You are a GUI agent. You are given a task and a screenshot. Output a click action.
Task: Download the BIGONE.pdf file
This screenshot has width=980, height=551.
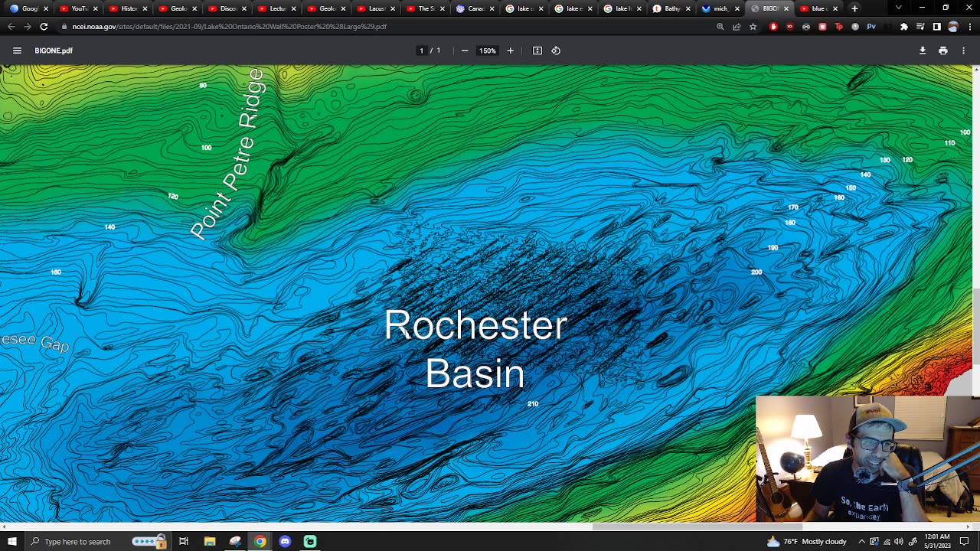pyautogui.click(x=923, y=51)
